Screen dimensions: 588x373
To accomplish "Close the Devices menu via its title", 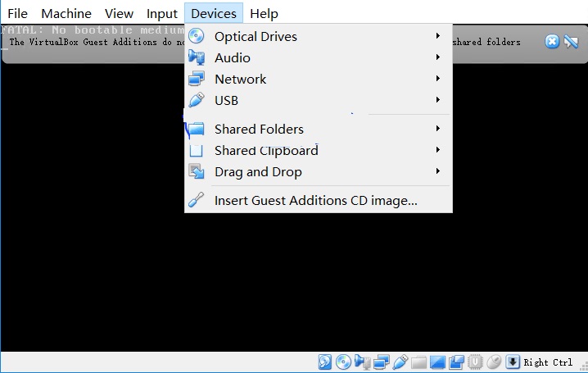I will click(214, 13).
